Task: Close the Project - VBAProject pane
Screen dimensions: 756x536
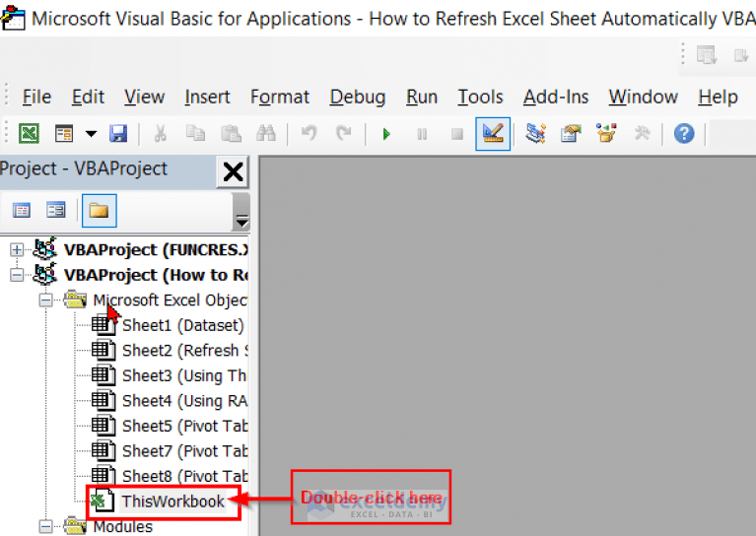Action: pyautogui.click(x=233, y=171)
